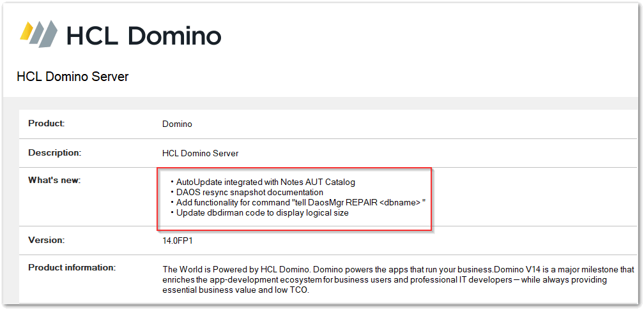Click the Description value 'HCL Domino Server'
The height and width of the screenshot is (310, 644).
point(201,153)
